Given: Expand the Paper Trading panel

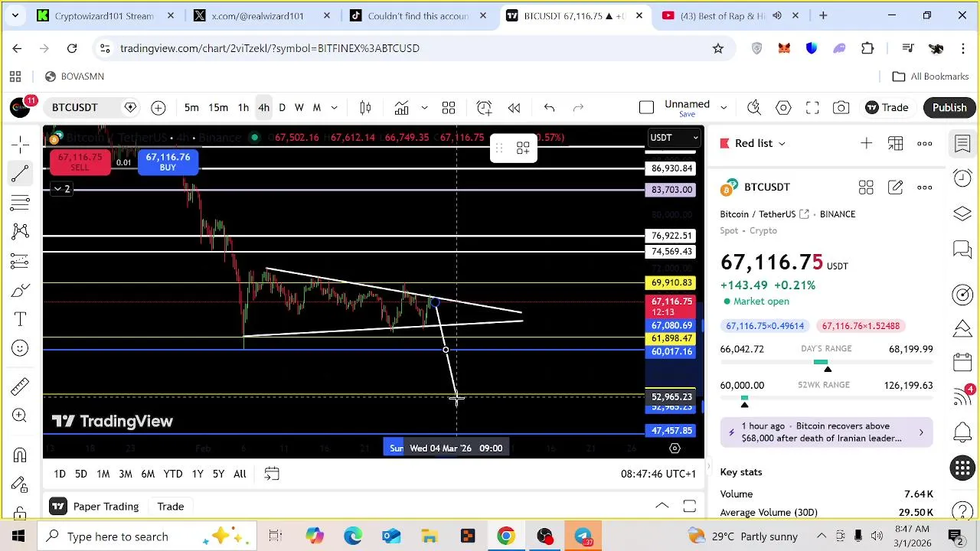Looking at the screenshot, I should pos(661,507).
